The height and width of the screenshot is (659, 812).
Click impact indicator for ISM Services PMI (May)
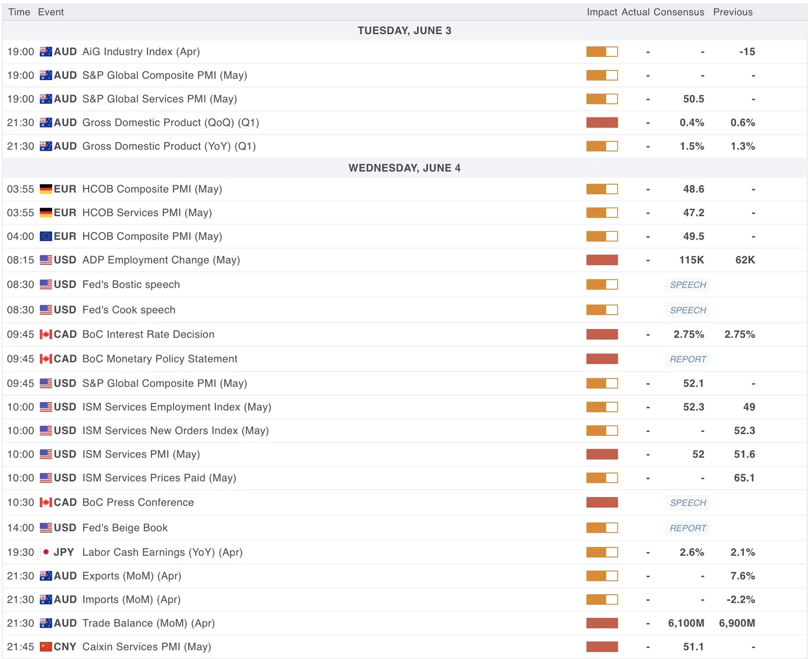tap(602, 454)
